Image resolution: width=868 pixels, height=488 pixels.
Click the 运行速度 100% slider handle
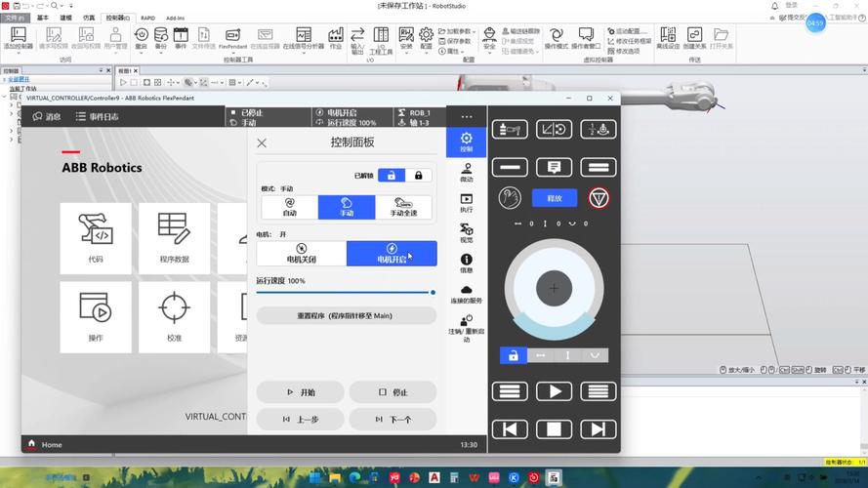click(x=433, y=292)
